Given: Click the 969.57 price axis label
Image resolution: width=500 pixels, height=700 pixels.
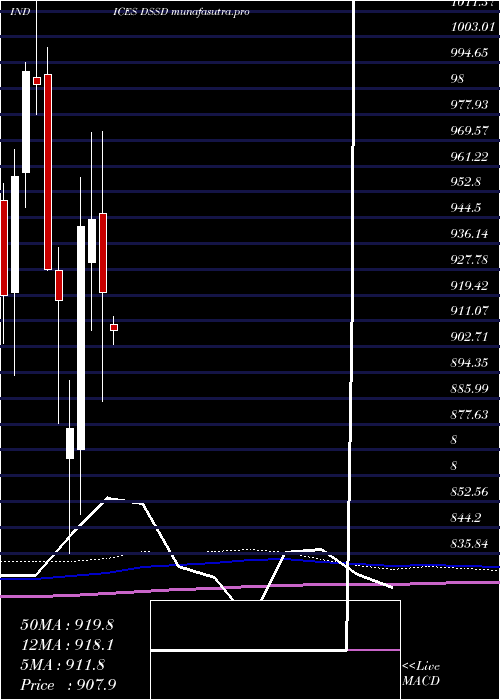Looking at the screenshot, I should 469,130.
